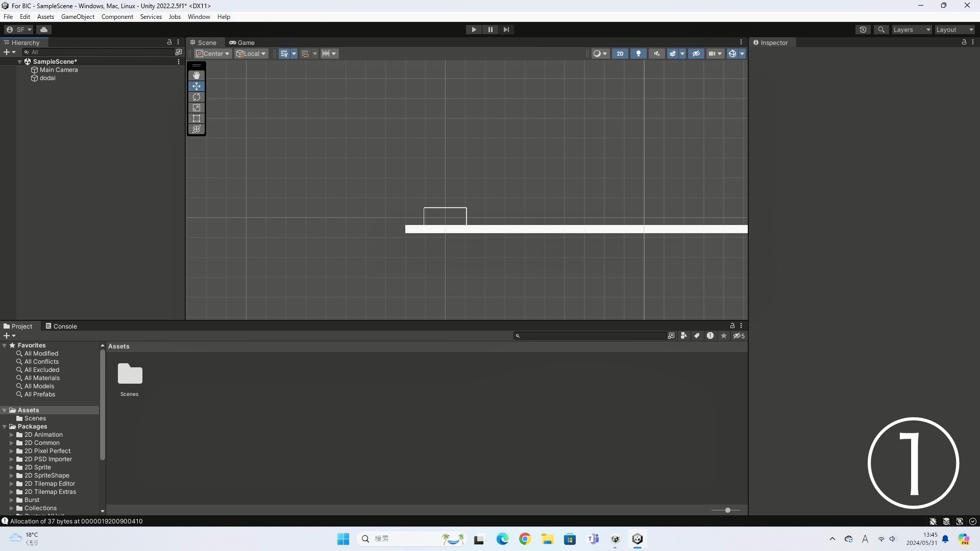Switch to the Game tab
This screenshot has width=980, height=551.
242,42
